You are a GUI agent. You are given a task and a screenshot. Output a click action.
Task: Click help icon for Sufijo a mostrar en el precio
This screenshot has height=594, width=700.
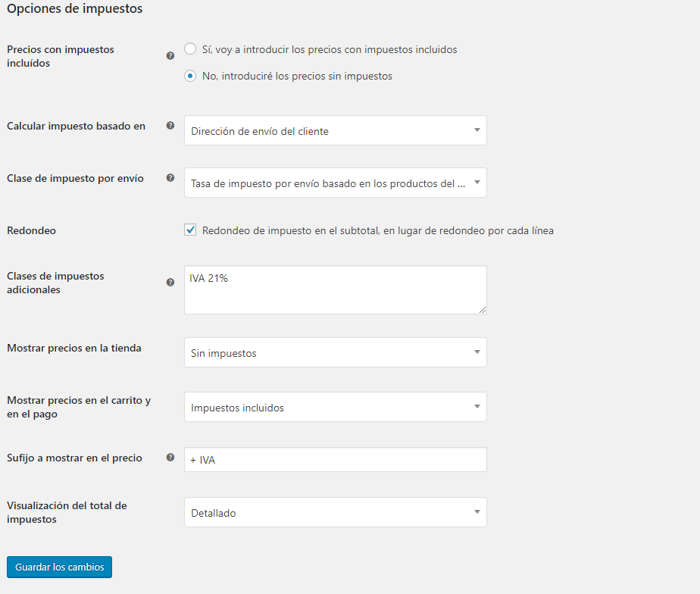point(170,458)
